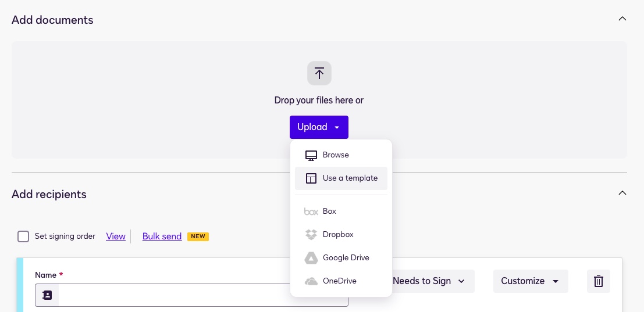
Task: Click the Google Drive logo icon
Action: tap(311, 258)
